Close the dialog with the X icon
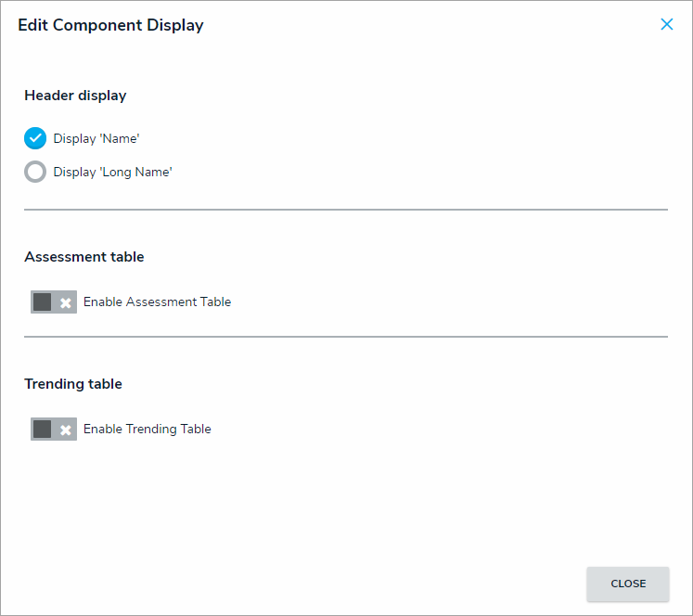 (x=666, y=25)
